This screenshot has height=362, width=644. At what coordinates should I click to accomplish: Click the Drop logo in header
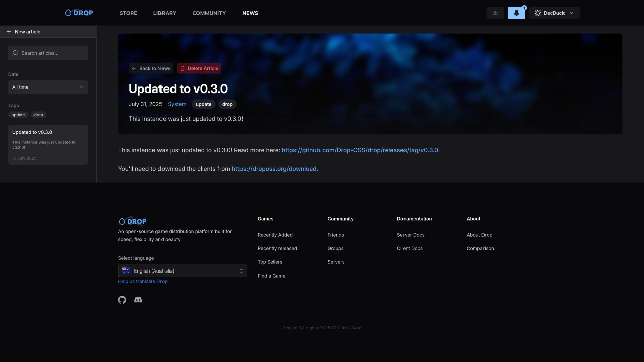[79, 13]
